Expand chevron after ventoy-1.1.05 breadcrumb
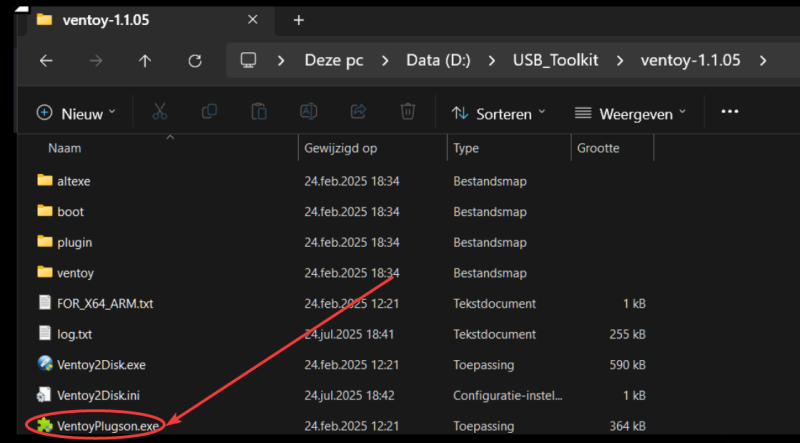 pyautogui.click(x=763, y=61)
